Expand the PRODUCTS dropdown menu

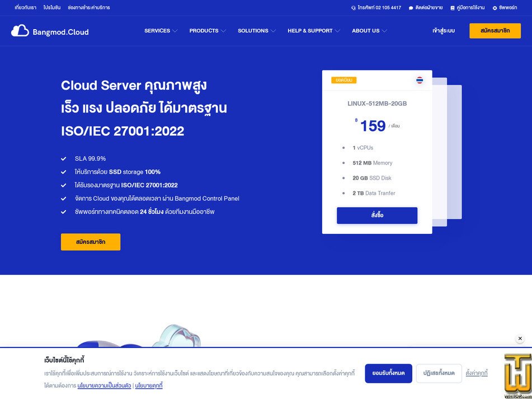click(x=208, y=31)
